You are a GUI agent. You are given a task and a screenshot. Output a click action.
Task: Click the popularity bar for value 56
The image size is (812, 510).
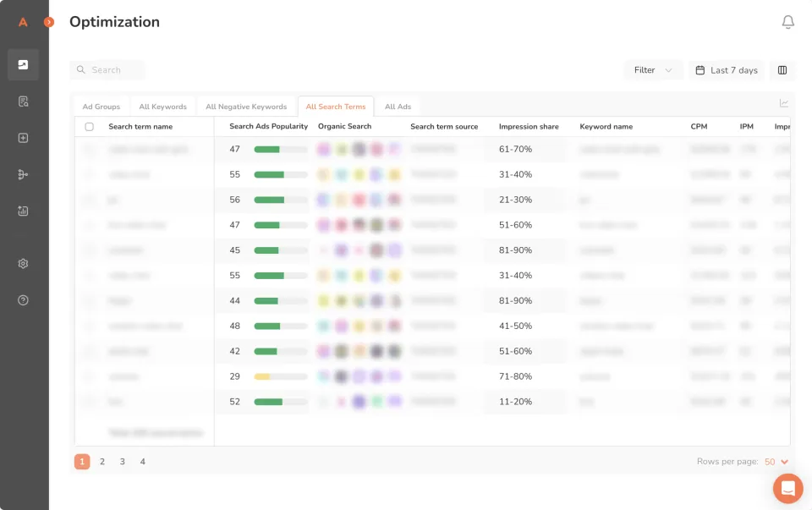281,200
